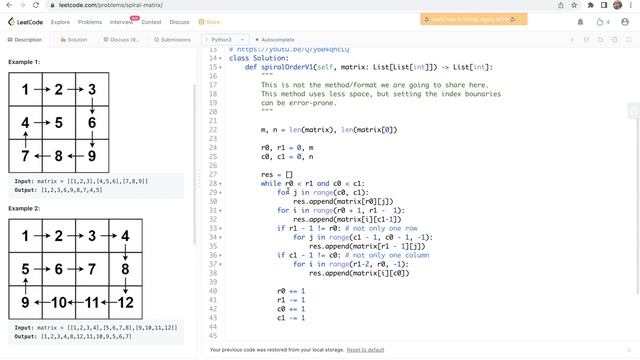Image resolution: width=640 pixels, height=360 pixels.
Task: Fold the 'if c1 - 1 != c0' block at line 36
Action: pos(221,256)
